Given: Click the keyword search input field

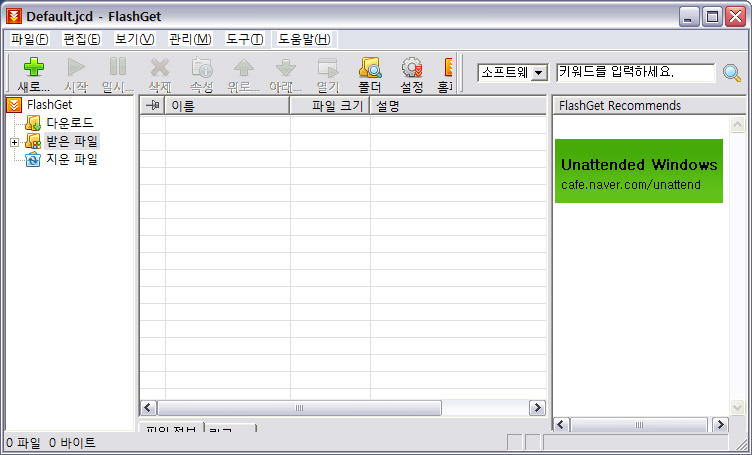Looking at the screenshot, I should (x=635, y=73).
